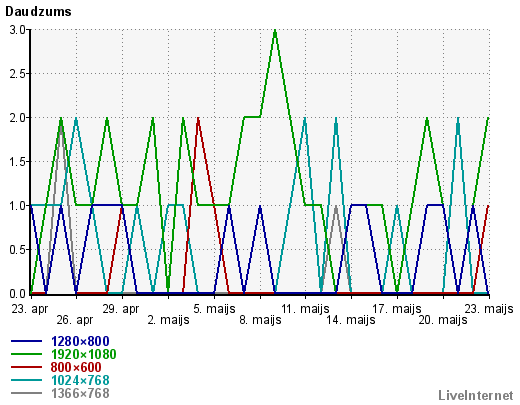
Task: Click the green 1920×1080 legend line swatch
Action: 26,354
